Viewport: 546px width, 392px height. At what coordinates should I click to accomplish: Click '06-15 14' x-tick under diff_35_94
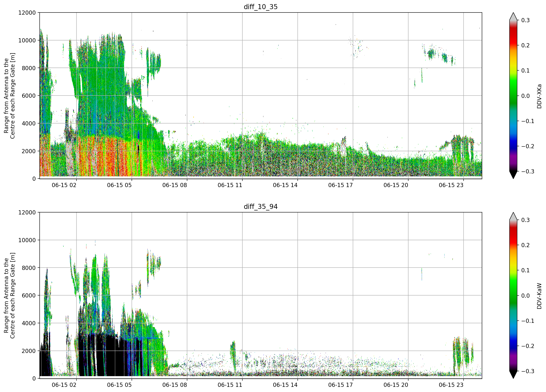click(x=285, y=385)
